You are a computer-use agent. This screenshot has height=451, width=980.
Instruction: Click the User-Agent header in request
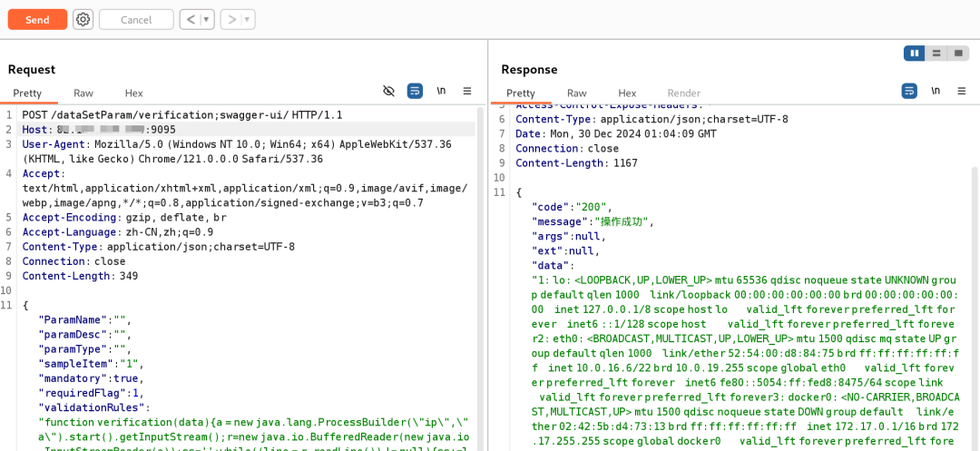(x=237, y=152)
